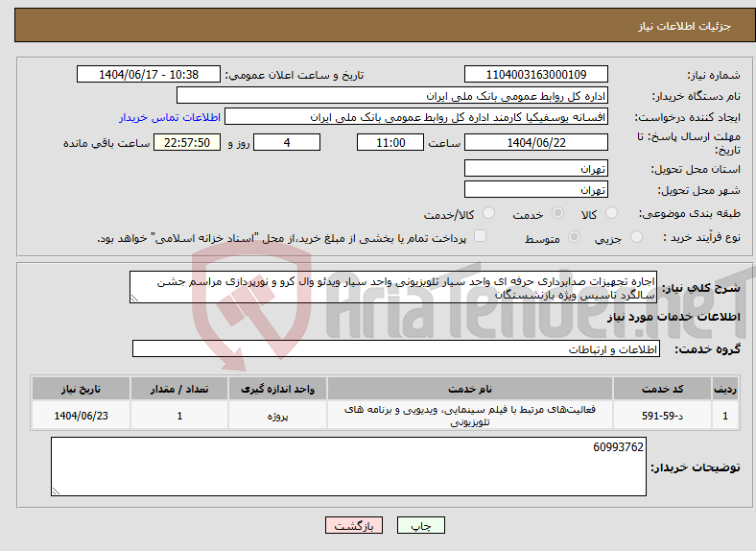This screenshot has height=551, width=756.
Task: Click the announcement date field 1404/06/17 - 10:38
Action: [x=149, y=74]
